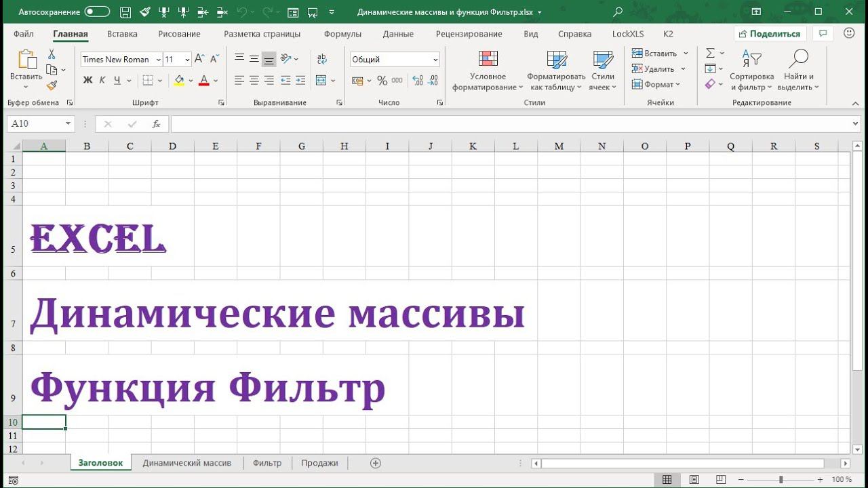The image size is (868, 488).
Task: Click inside the formula bar input
Action: click(510, 124)
